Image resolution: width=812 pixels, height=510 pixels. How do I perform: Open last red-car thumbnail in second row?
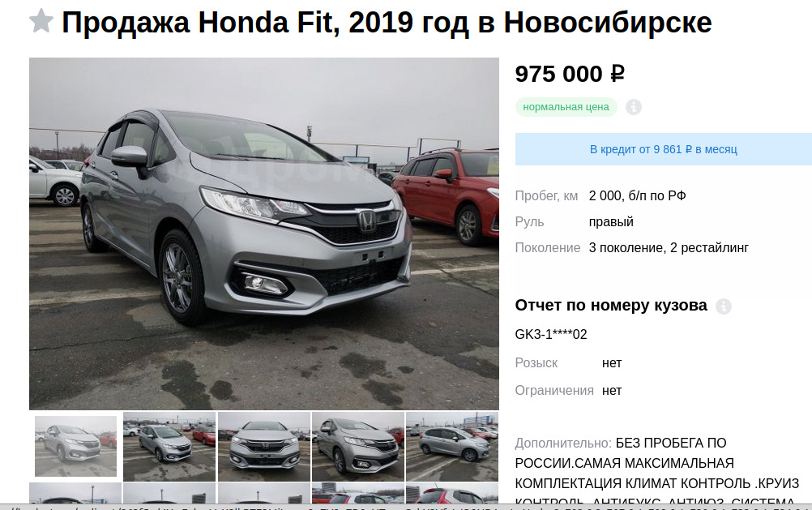click(x=452, y=493)
